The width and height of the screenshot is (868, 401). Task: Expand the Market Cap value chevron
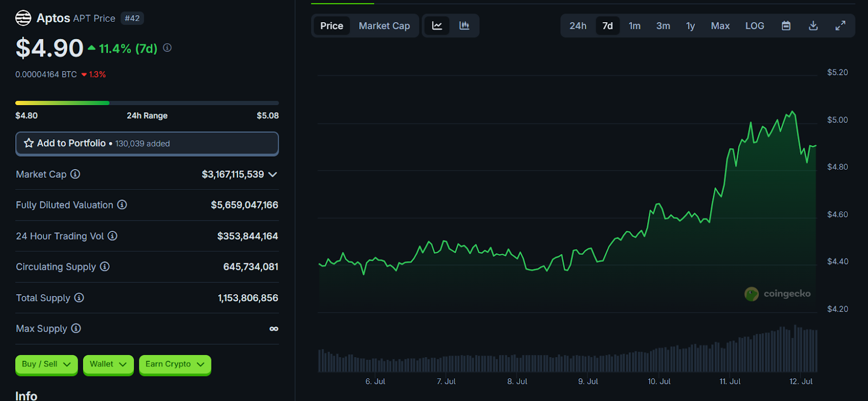tap(273, 174)
